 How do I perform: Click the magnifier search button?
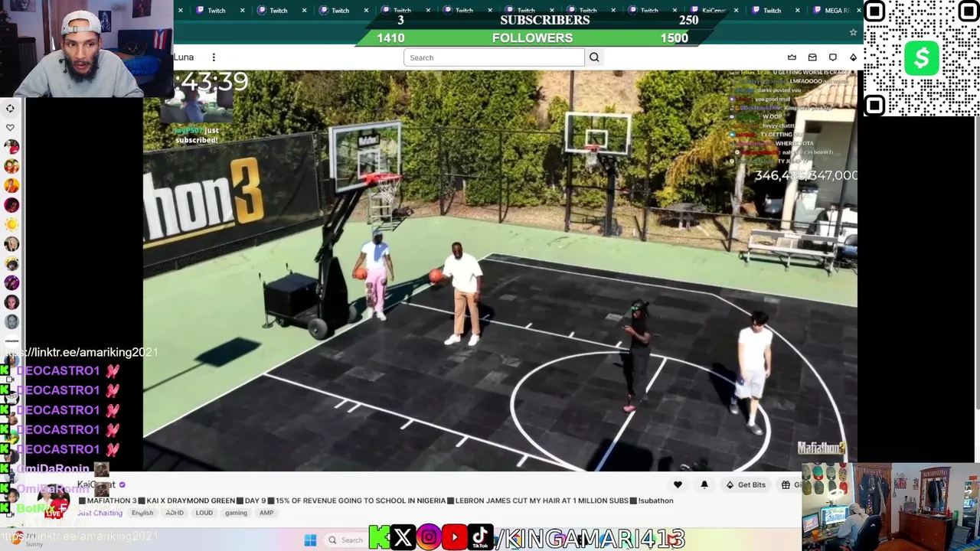594,57
